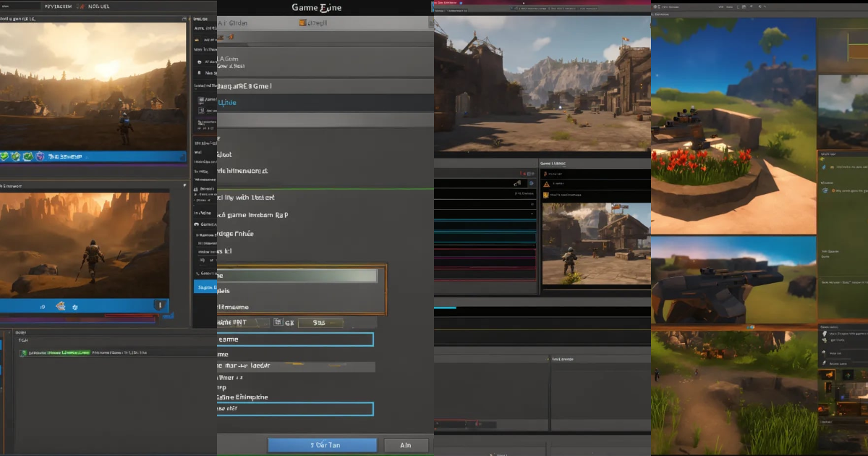Select the grid thumbnail icon near the size field
Screen dimensions: 868x456
(x=278, y=321)
